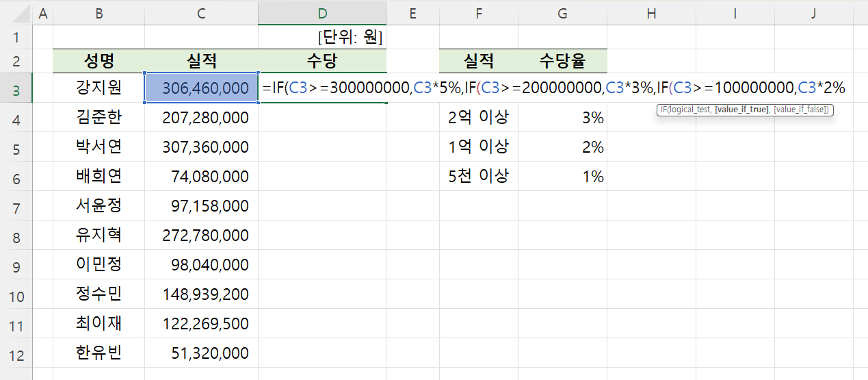Click value_if_false in the function tooltip
This screenshot has width=868, height=380.
(799, 110)
